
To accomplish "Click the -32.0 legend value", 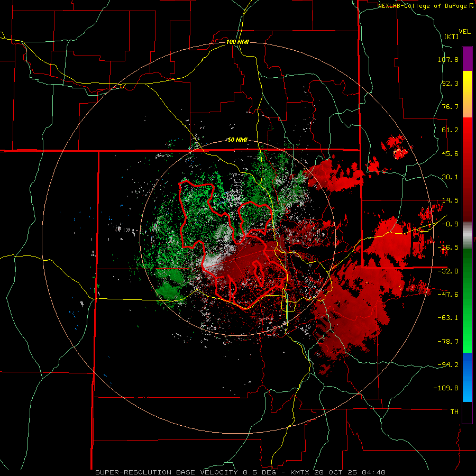I will pos(448,271).
